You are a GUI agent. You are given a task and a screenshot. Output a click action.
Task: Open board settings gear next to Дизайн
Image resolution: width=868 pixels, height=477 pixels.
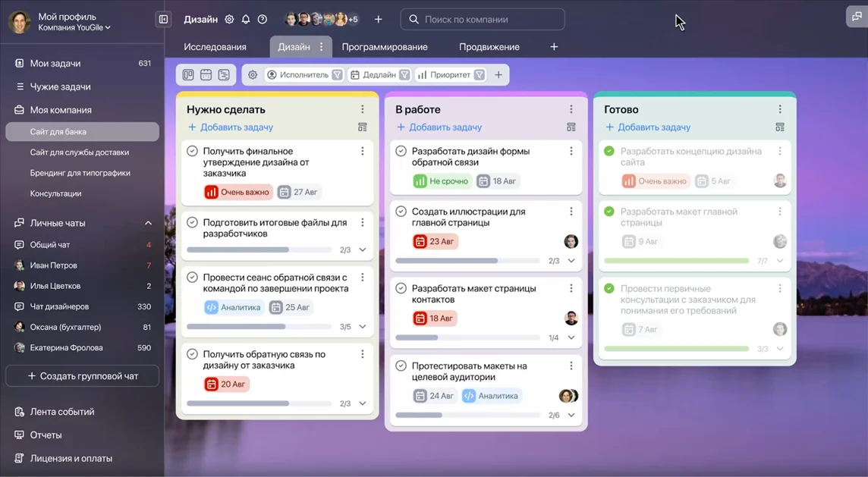(x=229, y=20)
